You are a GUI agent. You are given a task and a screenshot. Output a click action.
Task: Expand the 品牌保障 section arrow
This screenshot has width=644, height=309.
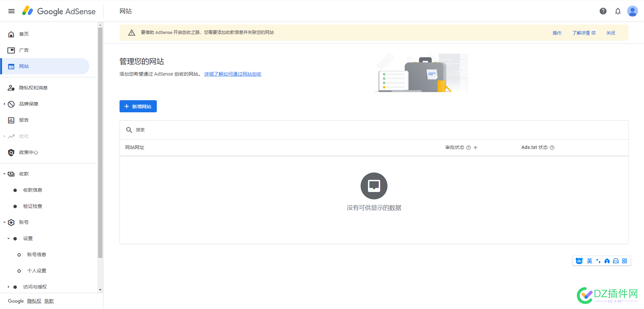coord(4,104)
